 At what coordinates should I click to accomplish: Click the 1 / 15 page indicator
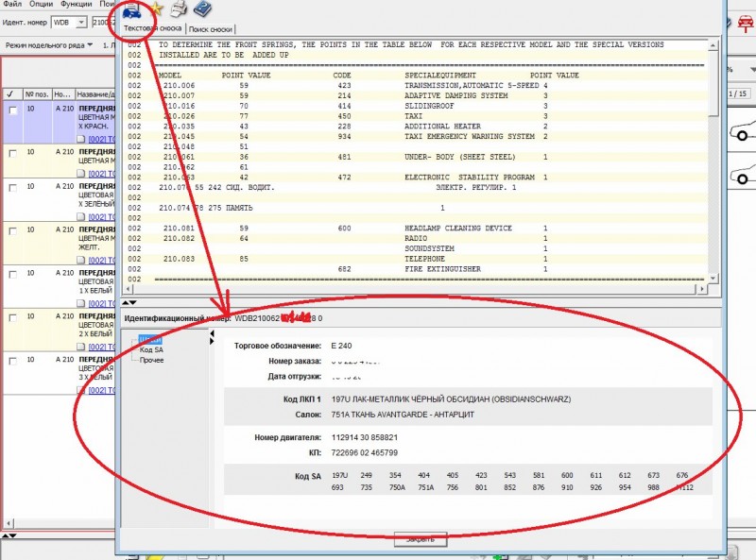pos(738,94)
